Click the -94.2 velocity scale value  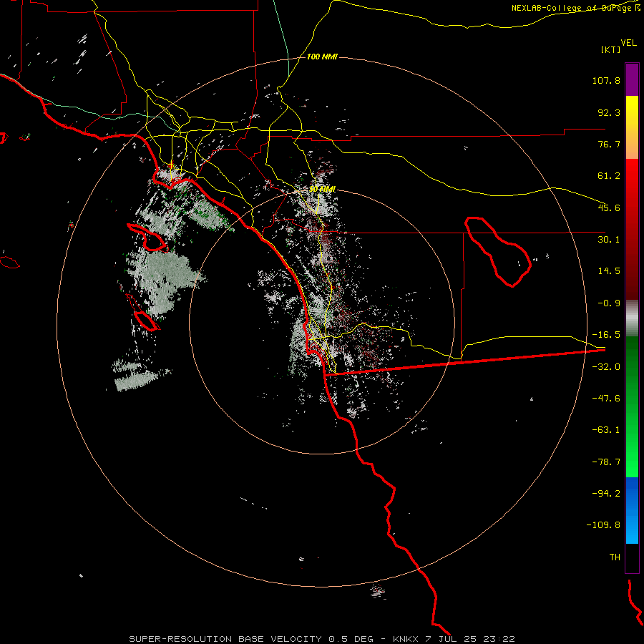(x=606, y=494)
